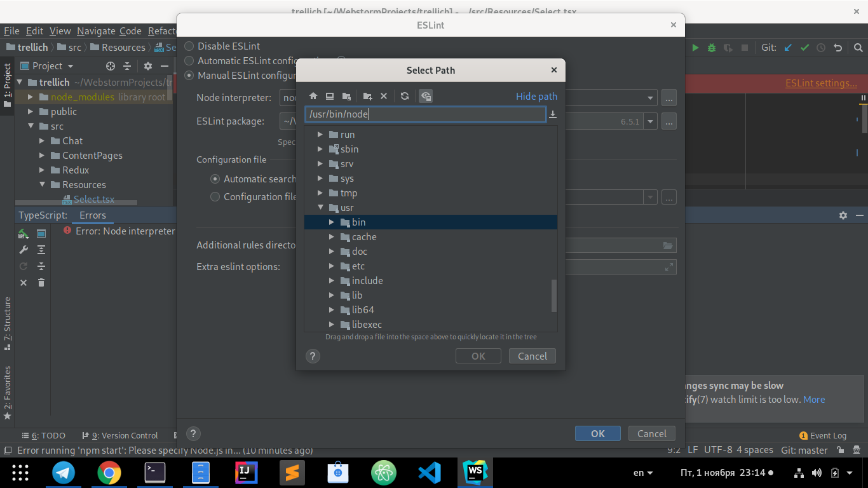
Task: Show Git history clock icon
Action: 821,48
